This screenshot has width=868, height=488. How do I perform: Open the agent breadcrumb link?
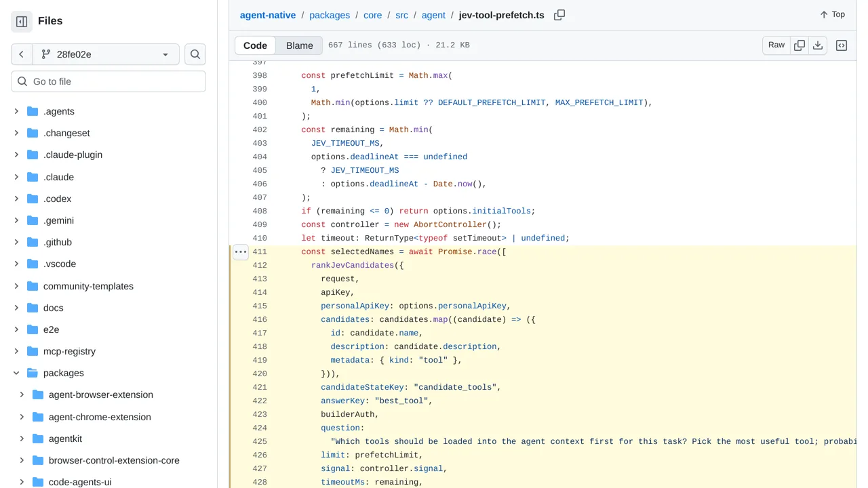click(x=433, y=15)
